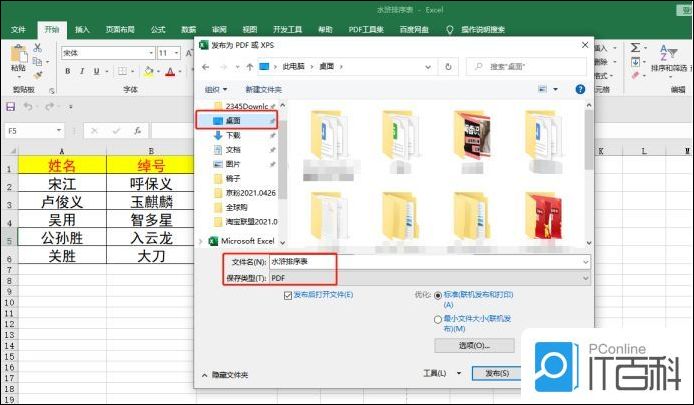Click the Up one level arrow in dialog
Image resolution: width=694 pixels, height=405 pixels.
250,67
